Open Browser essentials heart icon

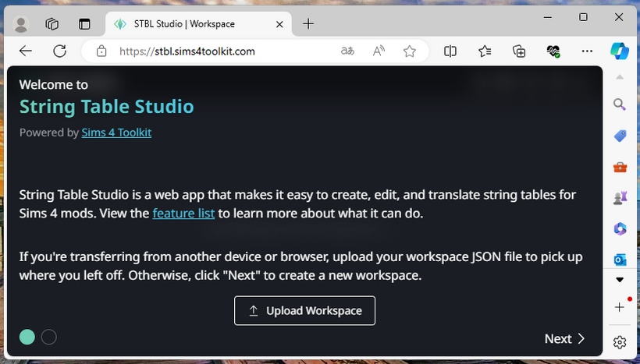553,51
